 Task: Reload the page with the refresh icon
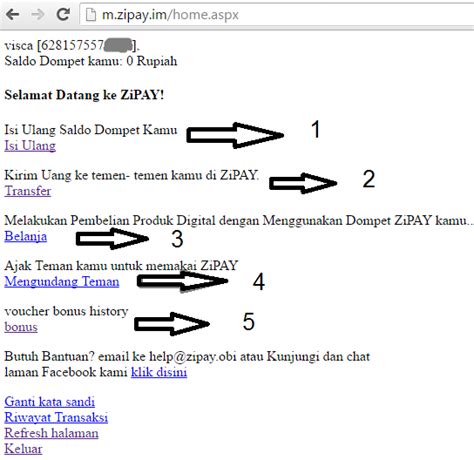(63, 14)
